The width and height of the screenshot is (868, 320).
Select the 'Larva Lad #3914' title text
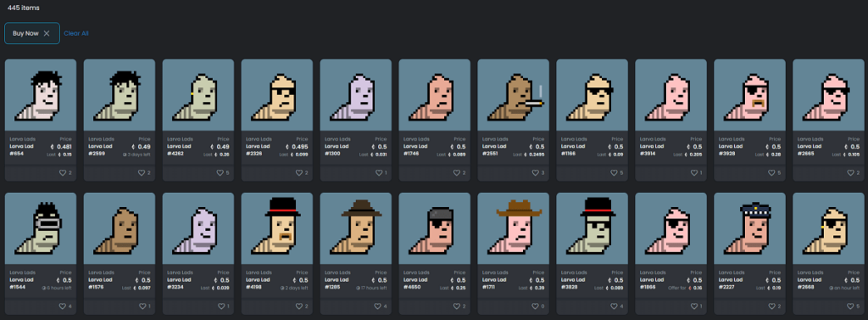tap(652, 149)
